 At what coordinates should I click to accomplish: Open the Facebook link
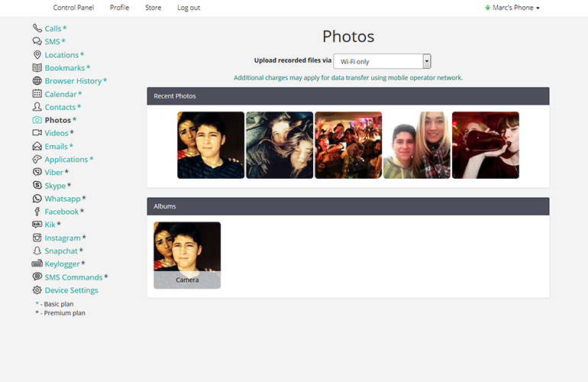tap(62, 212)
